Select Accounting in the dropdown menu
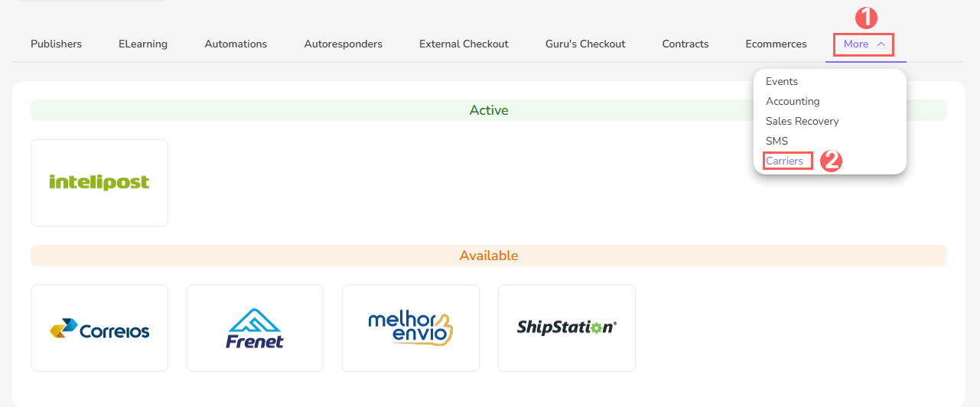This screenshot has width=980, height=407. click(793, 101)
